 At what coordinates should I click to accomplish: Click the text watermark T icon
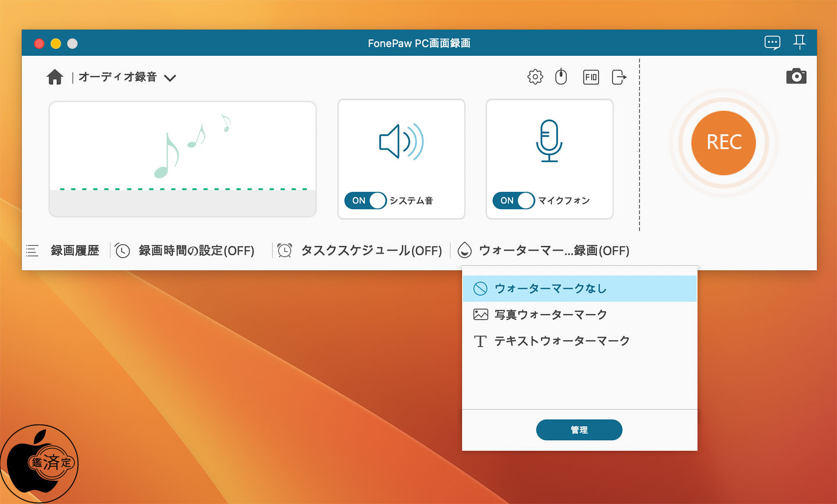tap(480, 341)
